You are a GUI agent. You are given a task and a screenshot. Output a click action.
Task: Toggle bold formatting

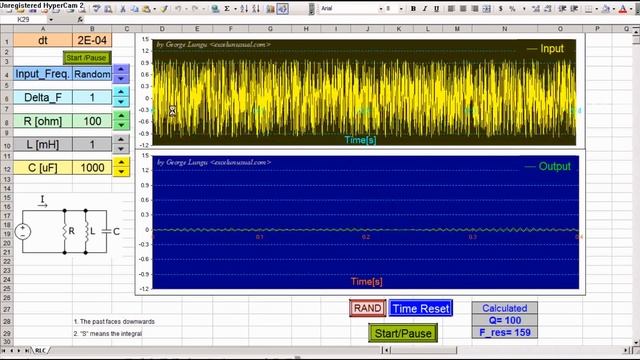point(413,8)
